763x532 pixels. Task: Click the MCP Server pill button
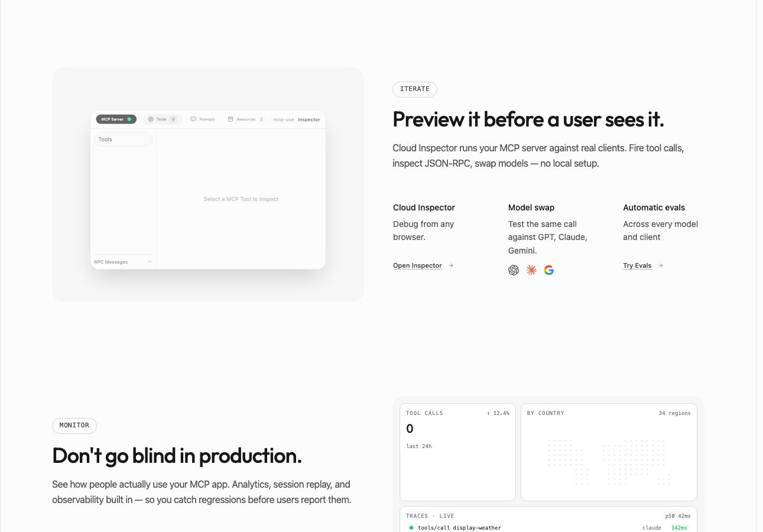tap(116, 119)
